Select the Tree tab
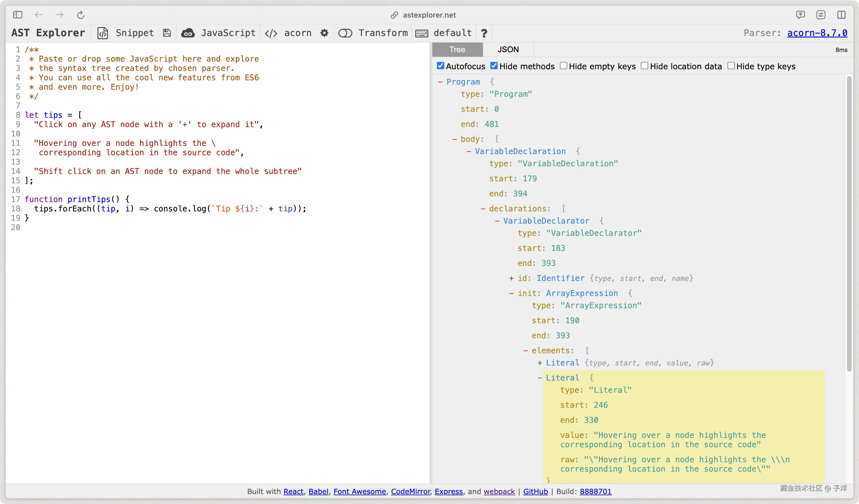This screenshot has width=859, height=504. [457, 50]
